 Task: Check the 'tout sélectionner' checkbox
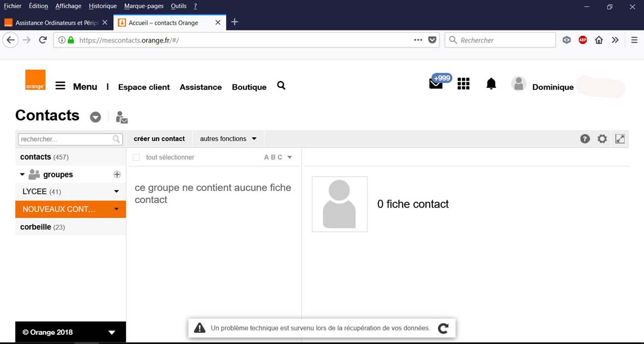[136, 158]
